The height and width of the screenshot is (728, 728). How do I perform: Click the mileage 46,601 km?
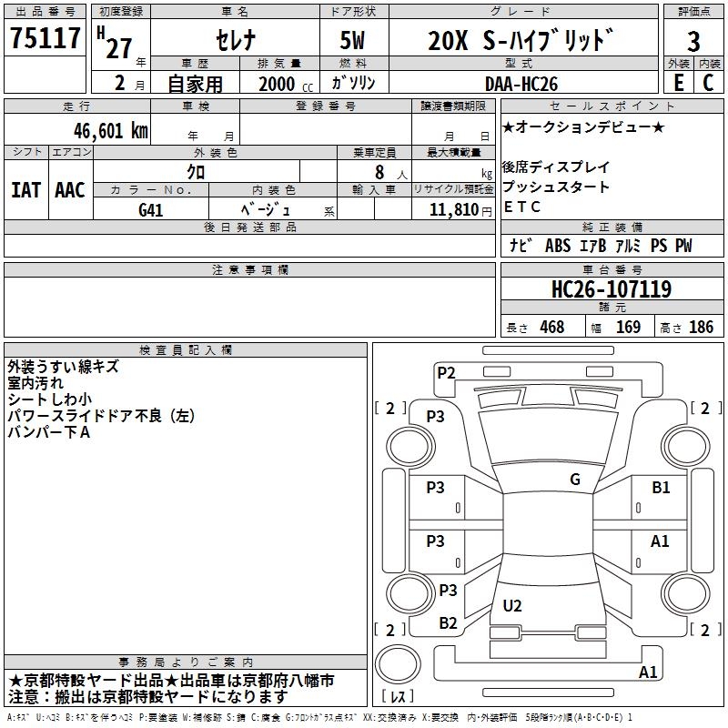[x=110, y=130]
